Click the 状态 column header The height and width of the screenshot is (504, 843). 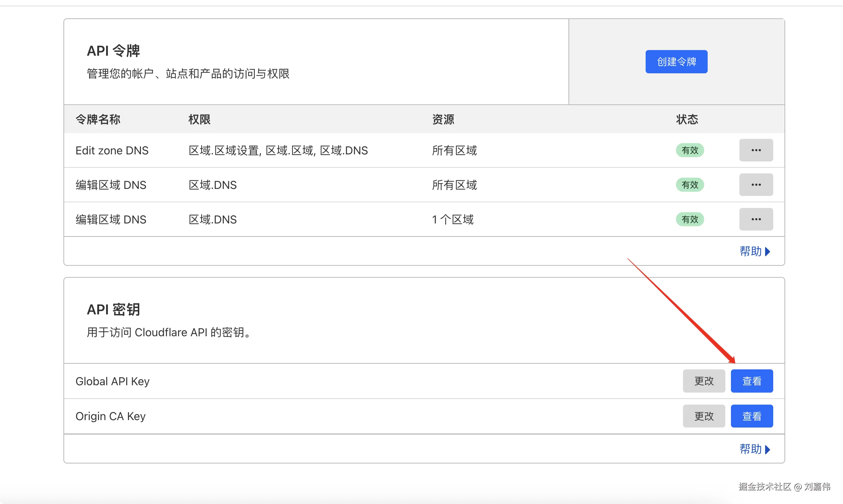pos(687,119)
